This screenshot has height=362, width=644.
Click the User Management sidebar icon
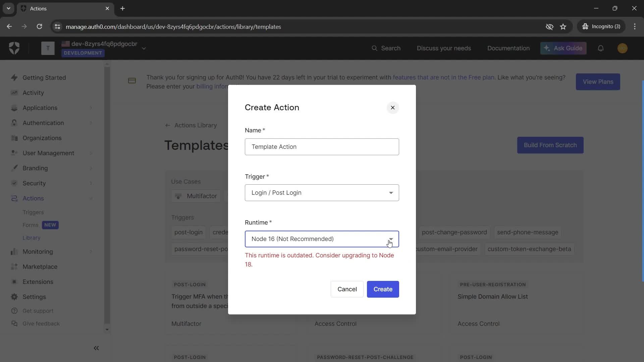[x=14, y=153]
